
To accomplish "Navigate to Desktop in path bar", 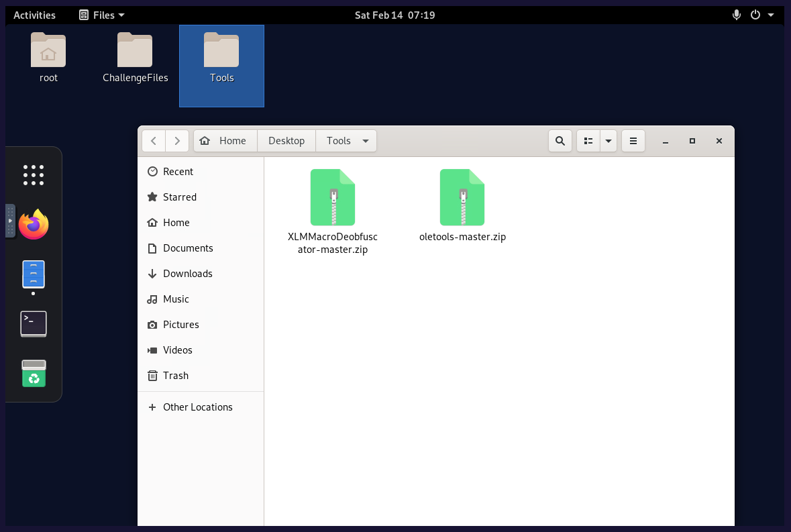I will 286,141.
